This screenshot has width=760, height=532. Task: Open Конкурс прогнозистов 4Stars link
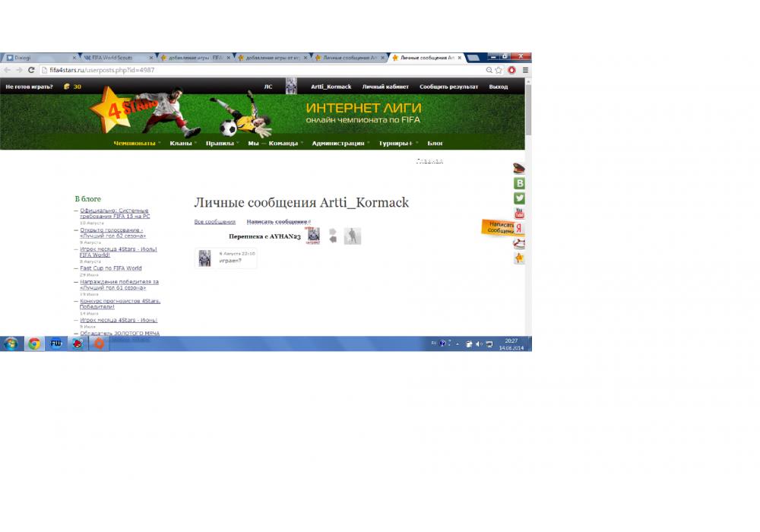click(x=120, y=304)
